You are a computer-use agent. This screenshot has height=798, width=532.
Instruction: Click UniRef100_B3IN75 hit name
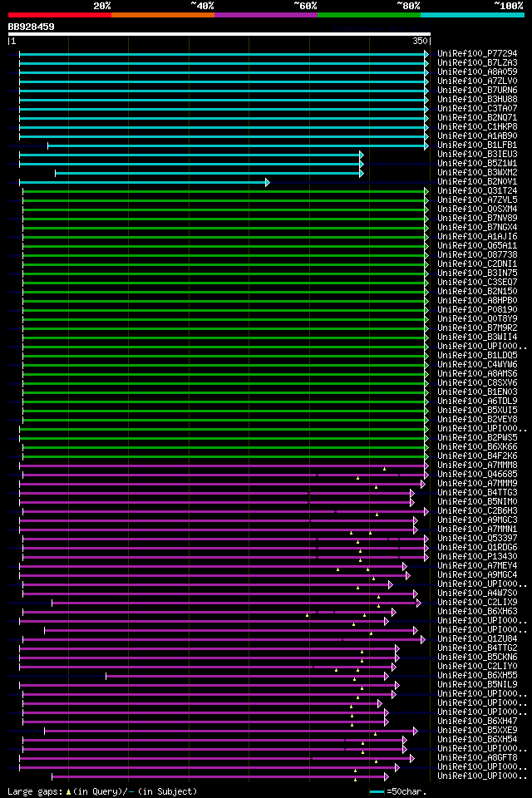477,273
